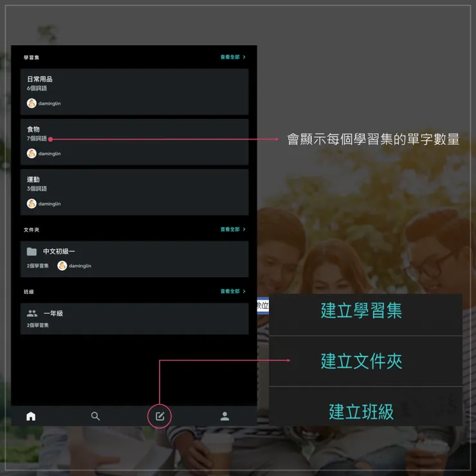This screenshot has width=476, height=476.
Task: Click the 6個詞語 count text
Action: tap(37, 88)
